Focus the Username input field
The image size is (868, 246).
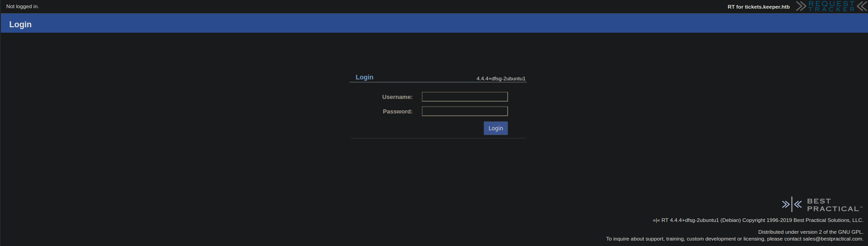(464, 97)
